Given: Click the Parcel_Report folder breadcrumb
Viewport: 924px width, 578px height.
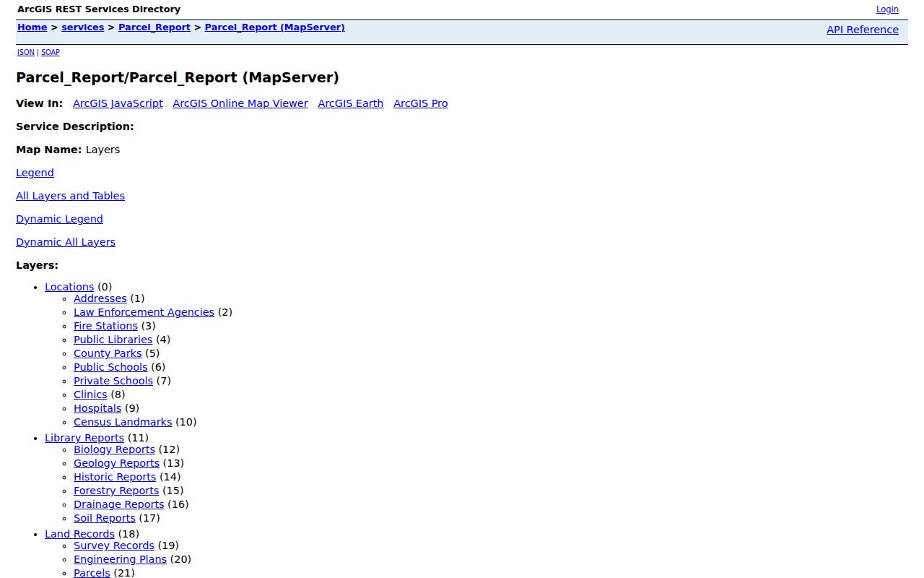Looking at the screenshot, I should (154, 27).
